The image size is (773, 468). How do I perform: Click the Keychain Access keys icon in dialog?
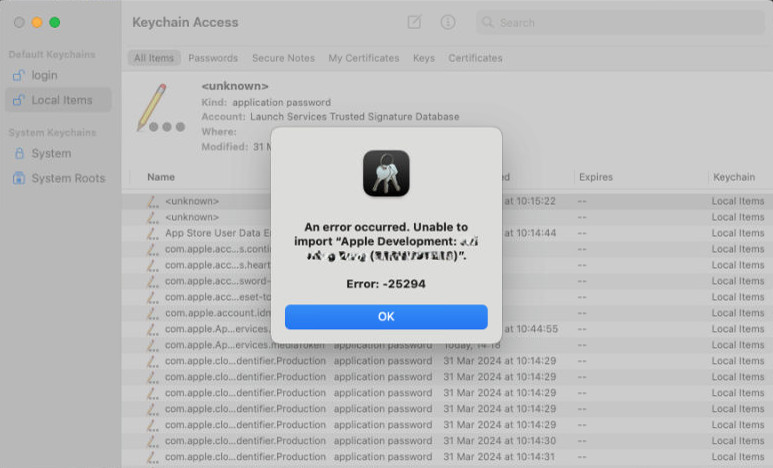386,173
